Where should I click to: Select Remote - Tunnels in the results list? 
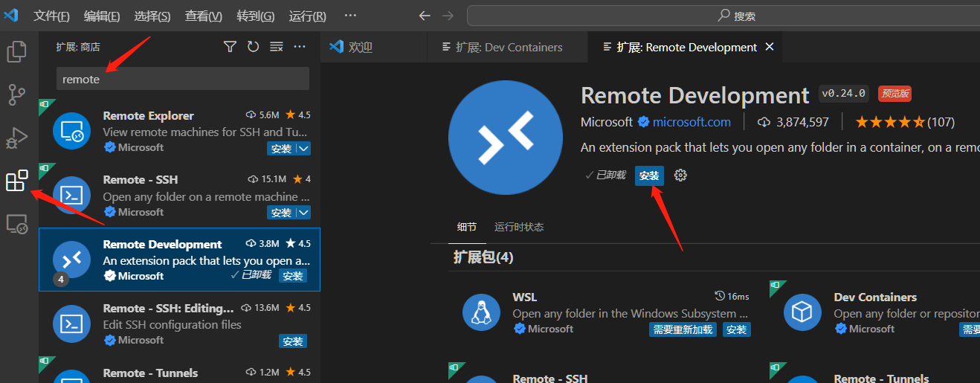[180, 370]
